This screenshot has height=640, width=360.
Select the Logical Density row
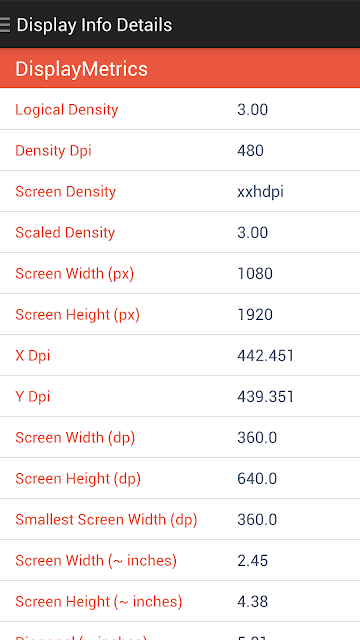click(180, 109)
